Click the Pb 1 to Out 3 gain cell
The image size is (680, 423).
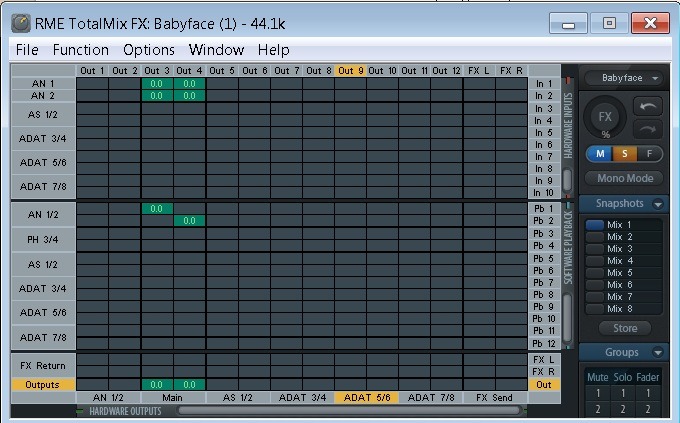click(x=157, y=209)
